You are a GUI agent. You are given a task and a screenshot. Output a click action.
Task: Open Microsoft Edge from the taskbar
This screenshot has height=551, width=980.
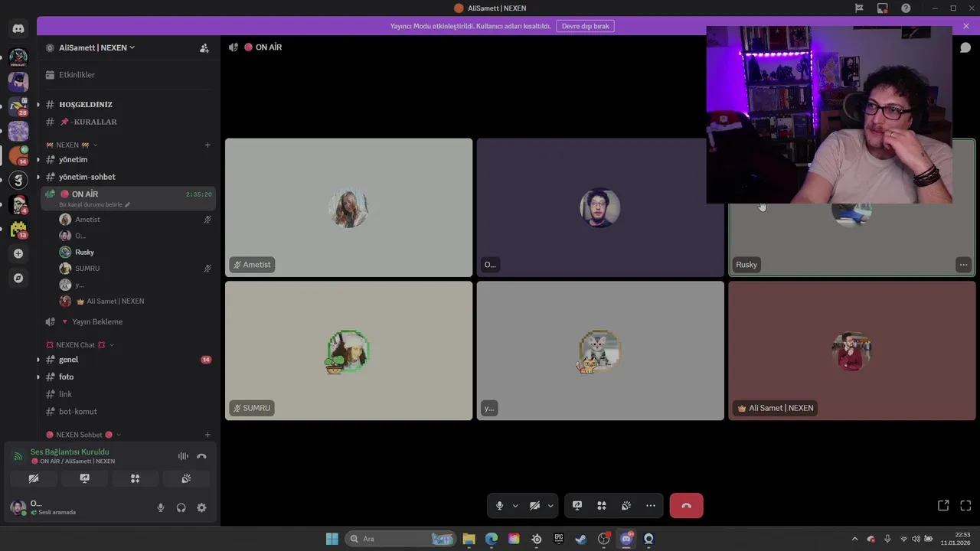pyautogui.click(x=492, y=539)
